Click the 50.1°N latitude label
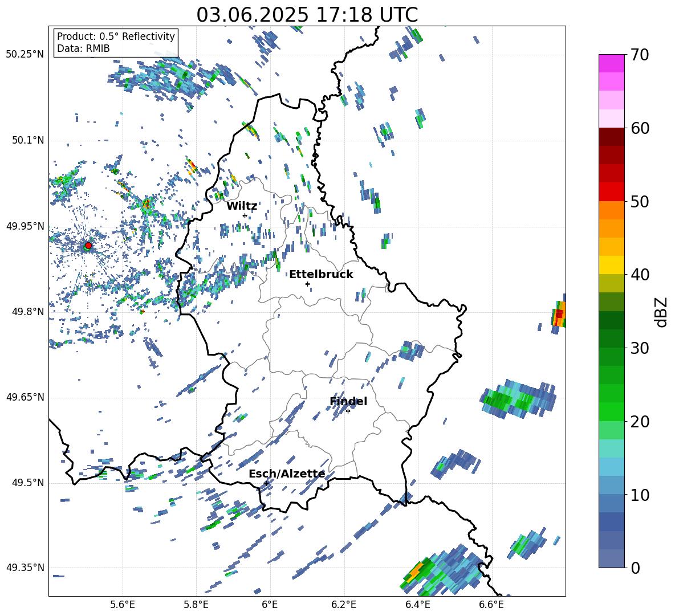675x616 pixels. point(28,141)
